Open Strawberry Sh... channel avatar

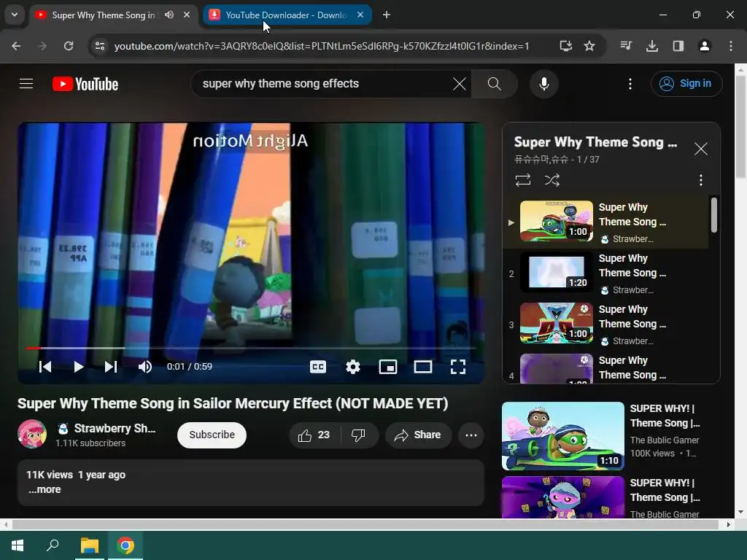32,434
